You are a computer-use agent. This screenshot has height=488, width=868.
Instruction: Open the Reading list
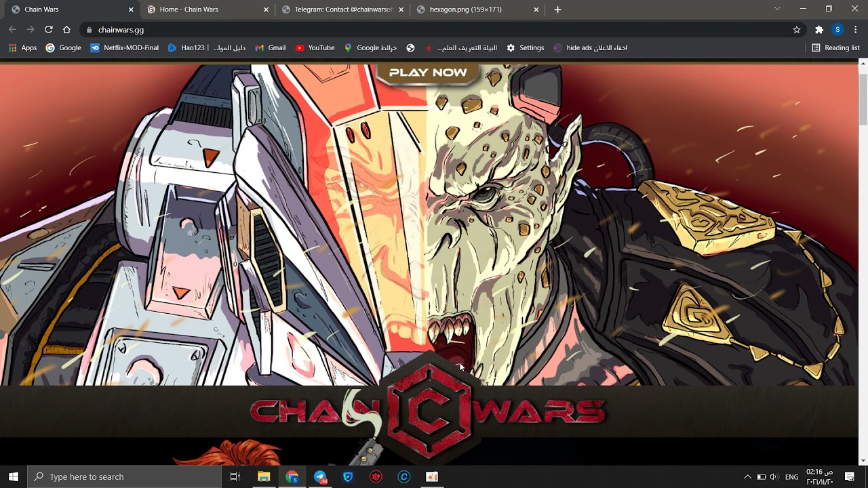pyautogui.click(x=835, y=48)
